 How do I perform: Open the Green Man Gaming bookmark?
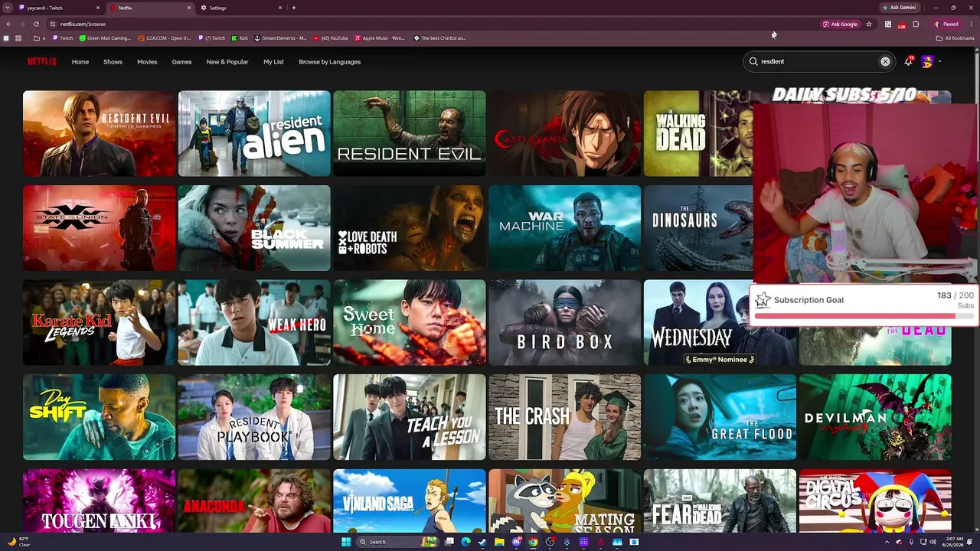coord(106,38)
